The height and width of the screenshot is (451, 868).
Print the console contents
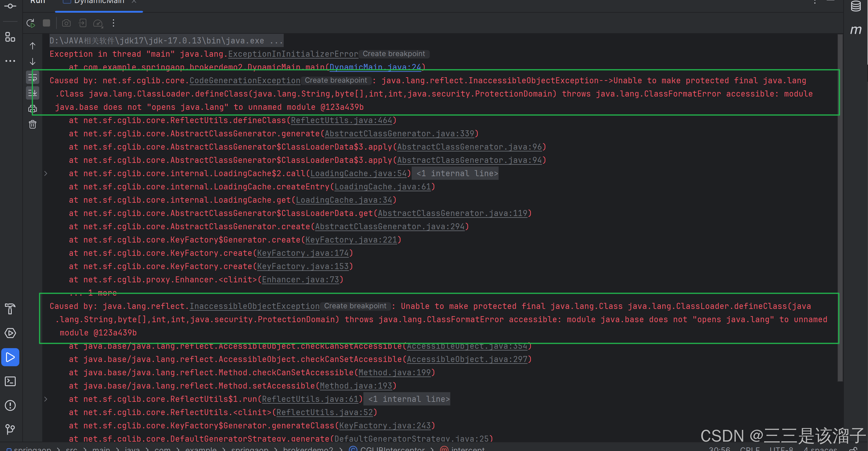click(32, 108)
